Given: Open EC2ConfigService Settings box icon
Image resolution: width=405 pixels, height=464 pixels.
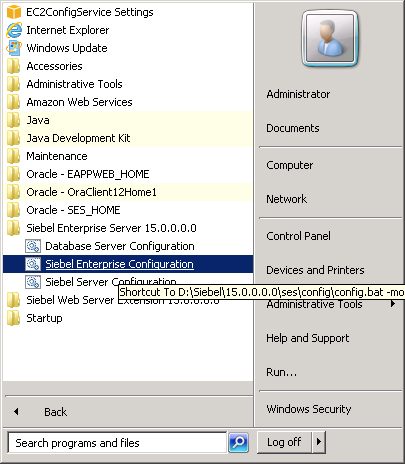Looking at the screenshot, I should tap(14, 12).
